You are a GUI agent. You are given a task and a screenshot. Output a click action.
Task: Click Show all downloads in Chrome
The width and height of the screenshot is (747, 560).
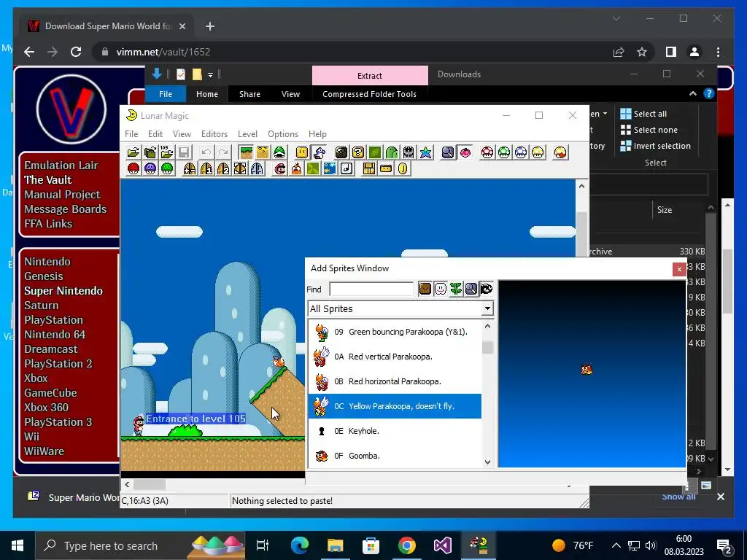pos(678,497)
